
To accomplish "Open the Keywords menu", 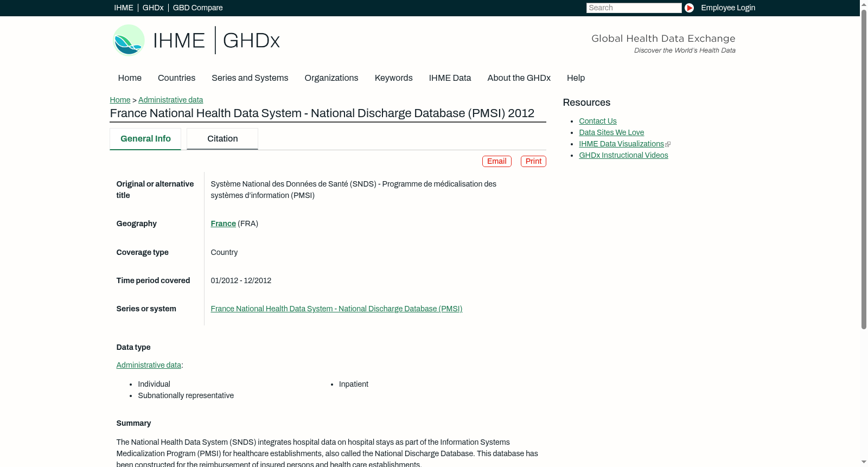I will coord(394,78).
